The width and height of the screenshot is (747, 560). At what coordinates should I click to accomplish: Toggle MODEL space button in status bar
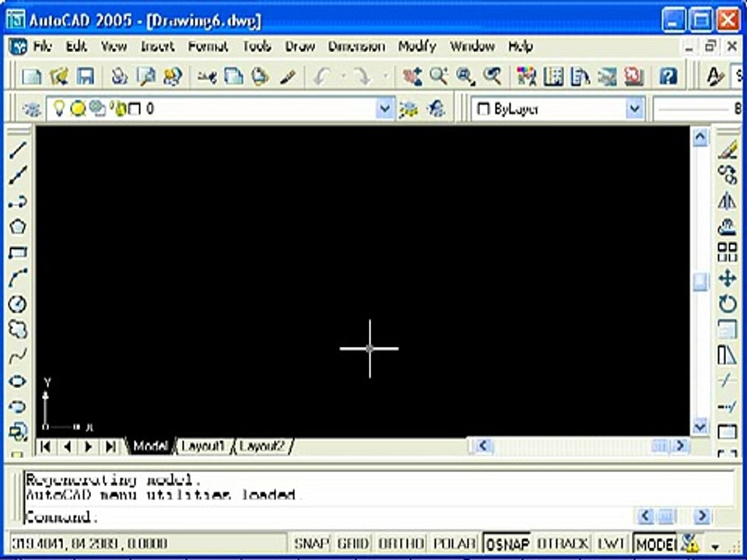[655, 544]
